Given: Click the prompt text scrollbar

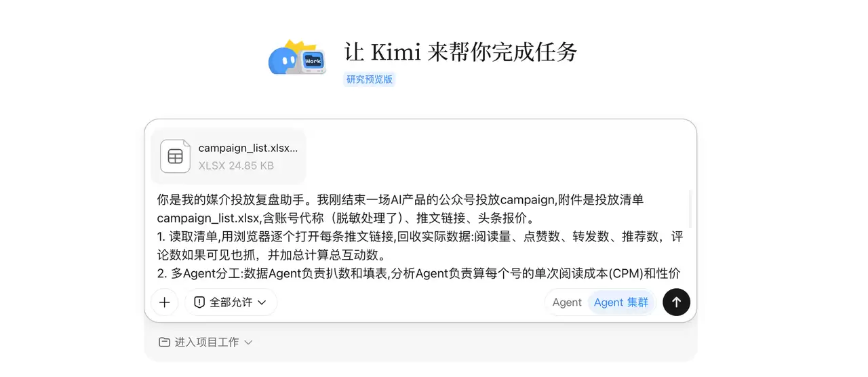Looking at the screenshot, I should click(690, 209).
